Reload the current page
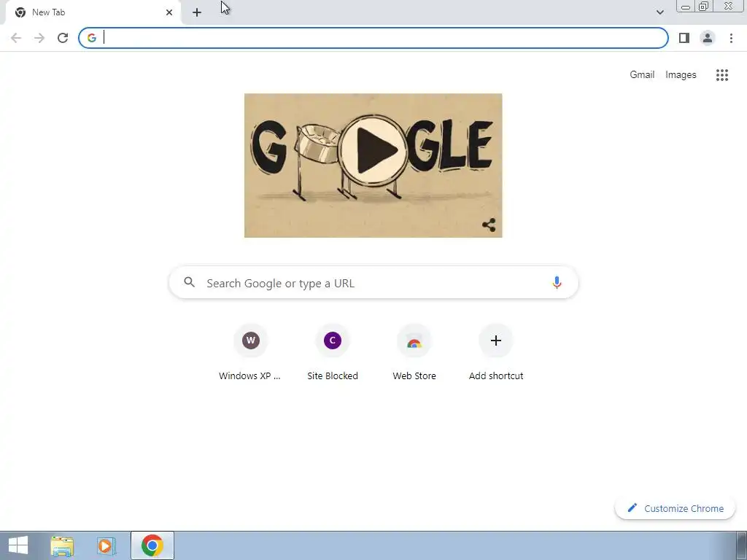Image resolution: width=747 pixels, height=560 pixels. click(63, 38)
